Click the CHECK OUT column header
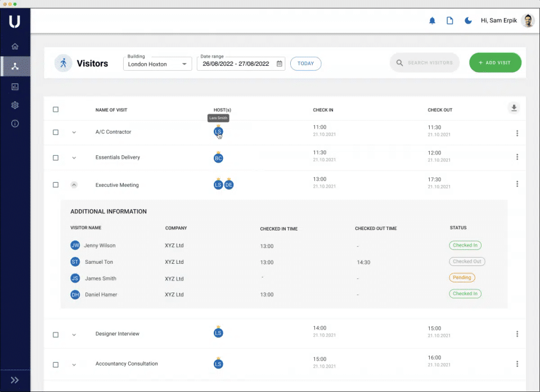 pyautogui.click(x=440, y=110)
